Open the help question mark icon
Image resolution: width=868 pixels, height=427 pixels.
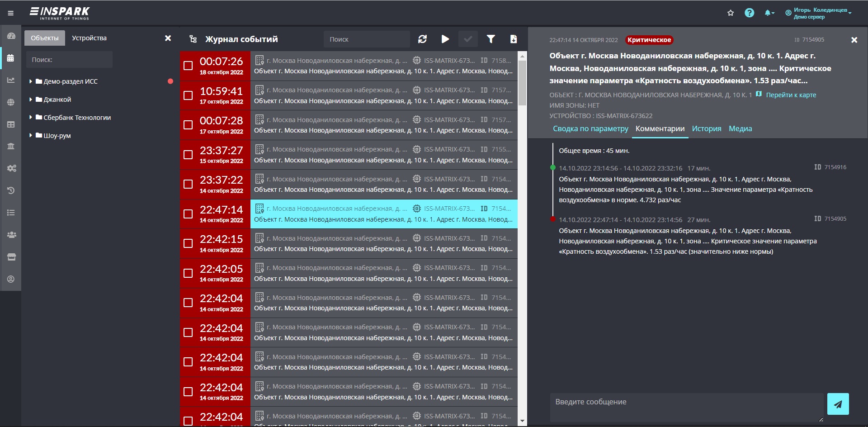click(x=749, y=13)
